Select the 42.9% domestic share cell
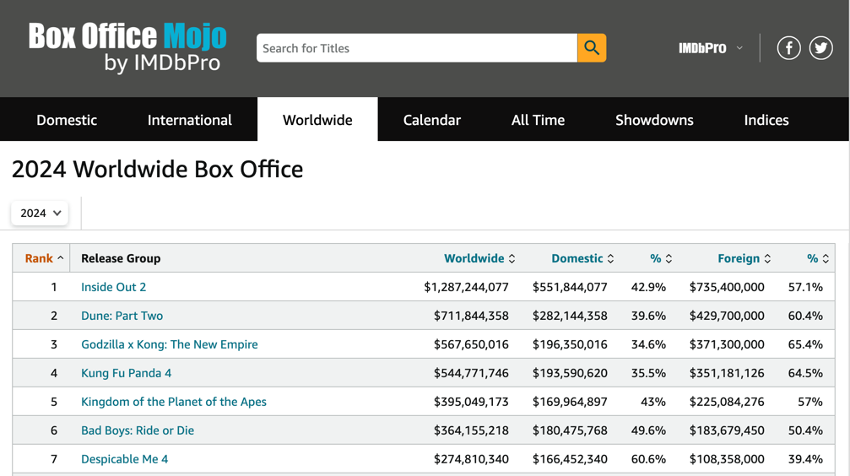Viewport: 850px width, 476px height. pyautogui.click(x=648, y=287)
